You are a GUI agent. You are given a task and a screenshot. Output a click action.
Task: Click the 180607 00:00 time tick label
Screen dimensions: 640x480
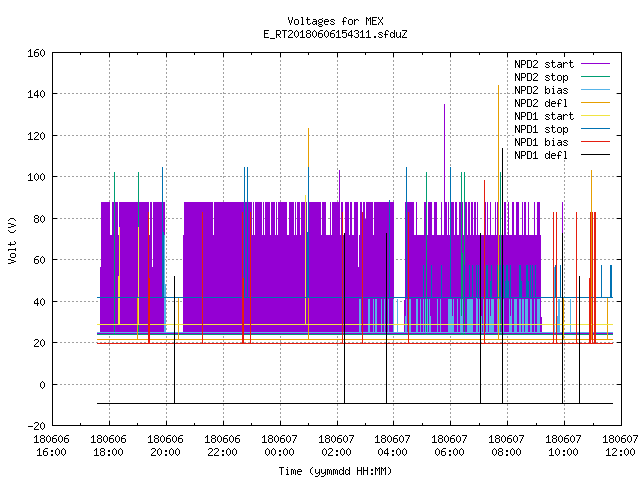tap(279, 446)
